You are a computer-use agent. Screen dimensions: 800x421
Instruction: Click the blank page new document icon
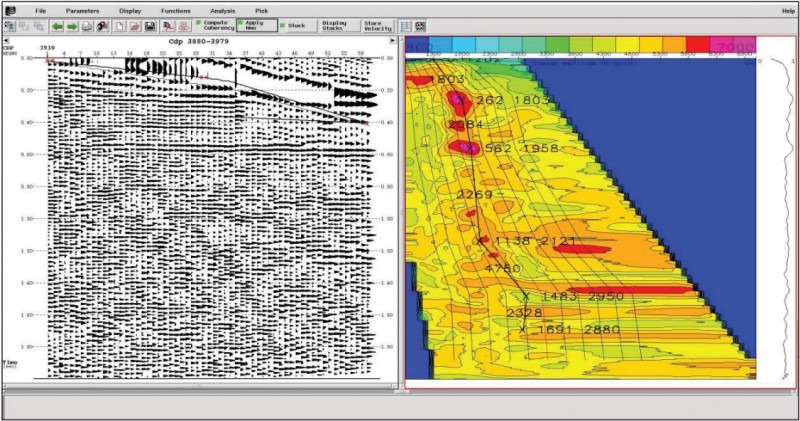[120, 25]
